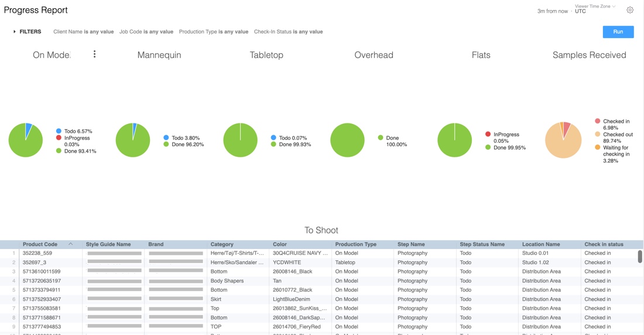Open the Viewer Time Zone dropdown
644x335 pixels.
coord(595,6)
